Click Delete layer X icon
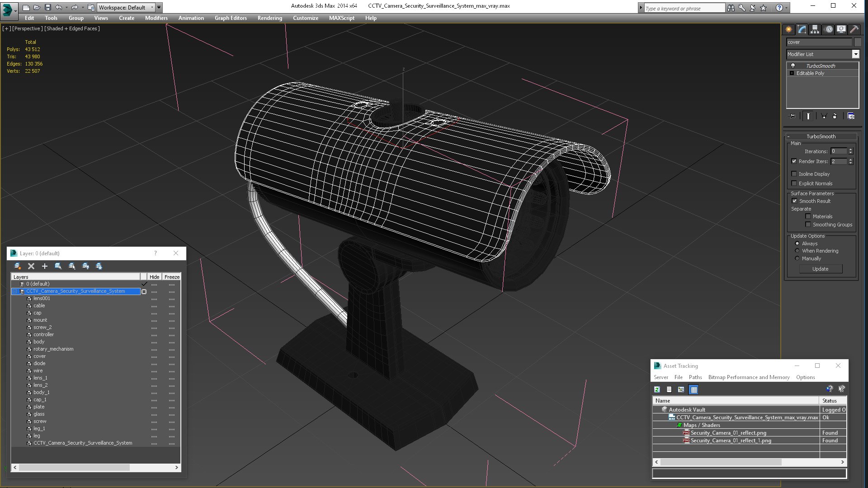868x488 pixels. 31,266
